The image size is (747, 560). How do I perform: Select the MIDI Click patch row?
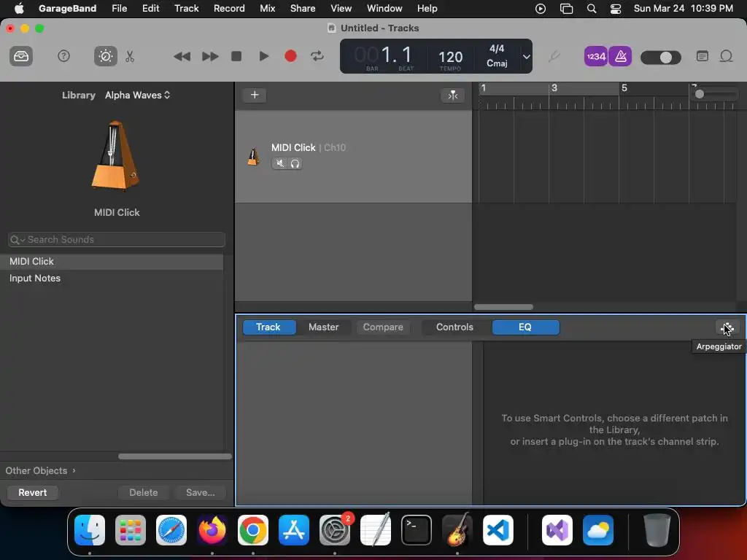[x=112, y=262]
